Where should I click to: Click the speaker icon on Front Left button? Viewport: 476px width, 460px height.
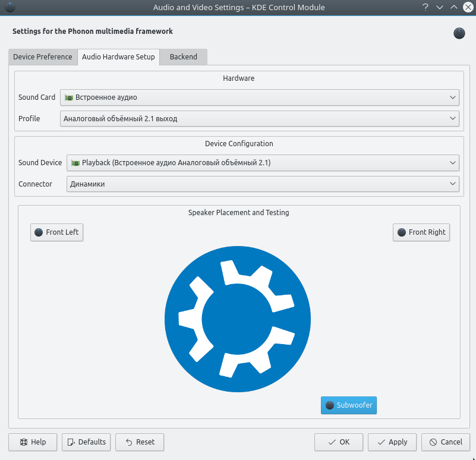coord(39,232)
